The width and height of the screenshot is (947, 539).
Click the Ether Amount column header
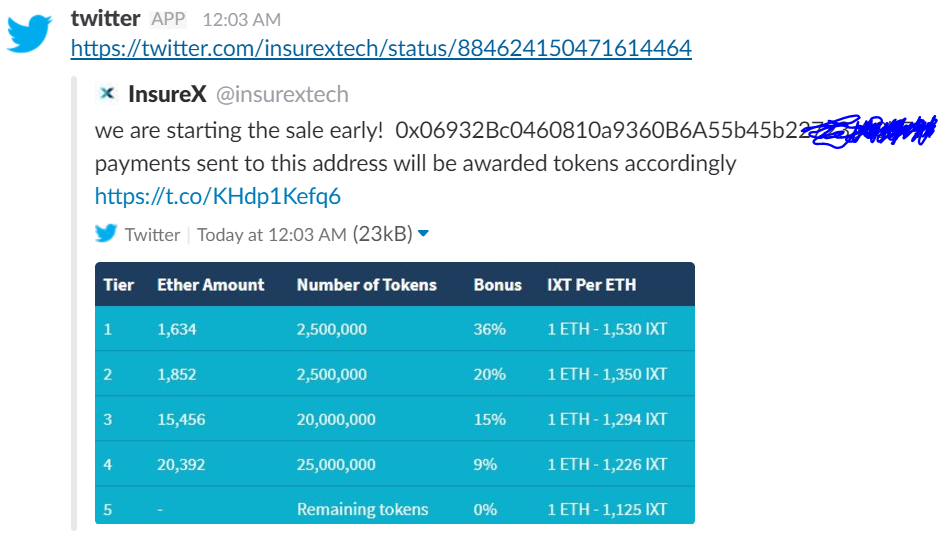211,285
